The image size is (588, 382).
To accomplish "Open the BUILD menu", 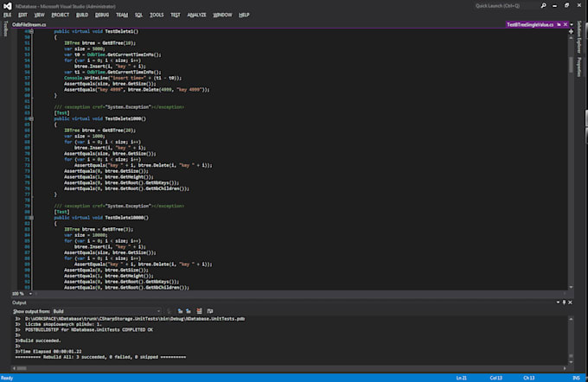I will (x=82, y=15).
